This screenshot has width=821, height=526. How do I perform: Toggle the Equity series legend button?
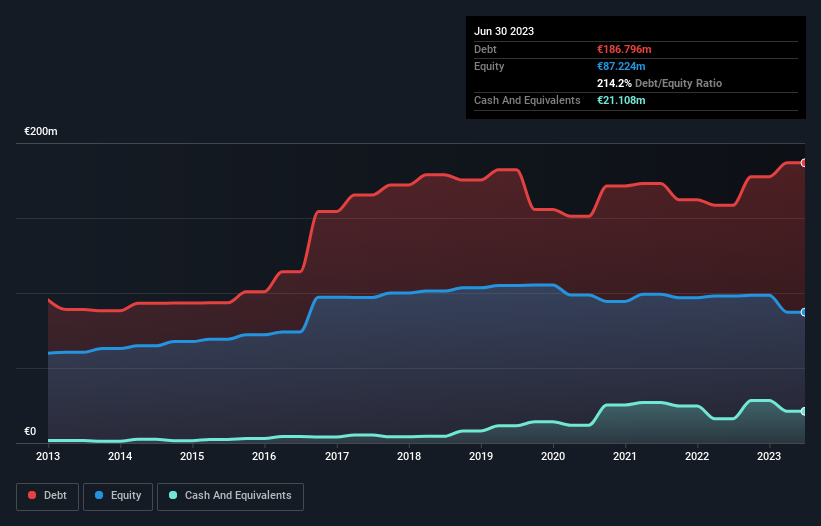tap(118, 496)
